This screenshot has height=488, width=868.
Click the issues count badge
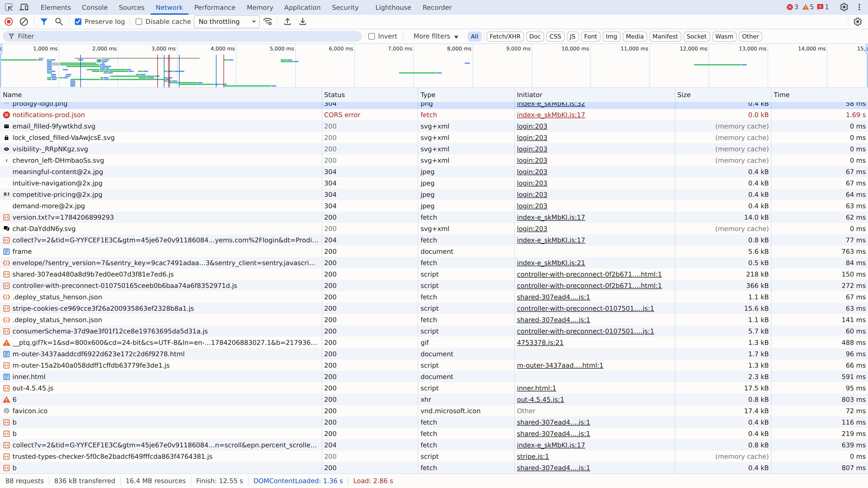click(x=823, y=7)
